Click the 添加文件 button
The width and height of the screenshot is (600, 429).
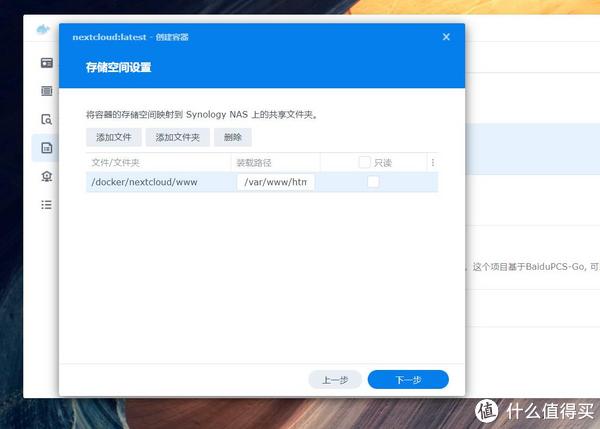click(114, 137)
